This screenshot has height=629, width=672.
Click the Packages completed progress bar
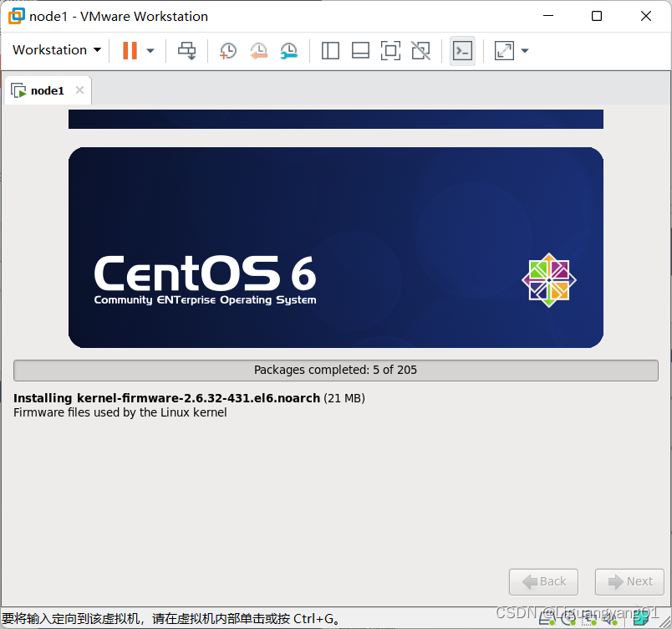coord(335,370)
